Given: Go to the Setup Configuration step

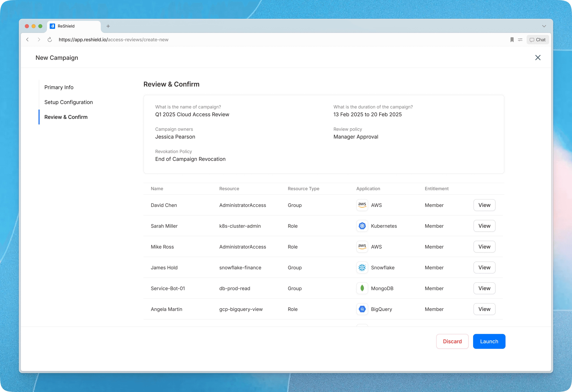Looking at the screenshot, I should (x=68, y=102).
